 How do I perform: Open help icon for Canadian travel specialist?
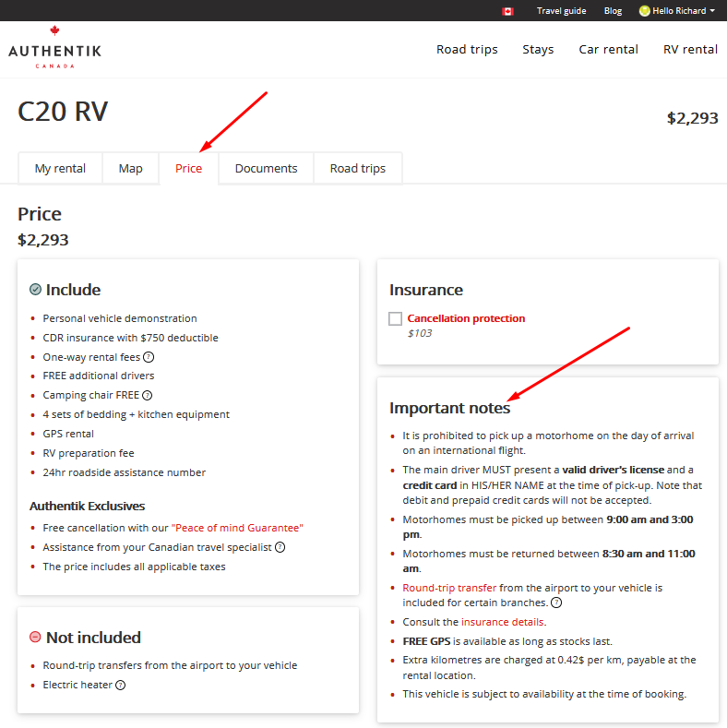coord(280,547)
